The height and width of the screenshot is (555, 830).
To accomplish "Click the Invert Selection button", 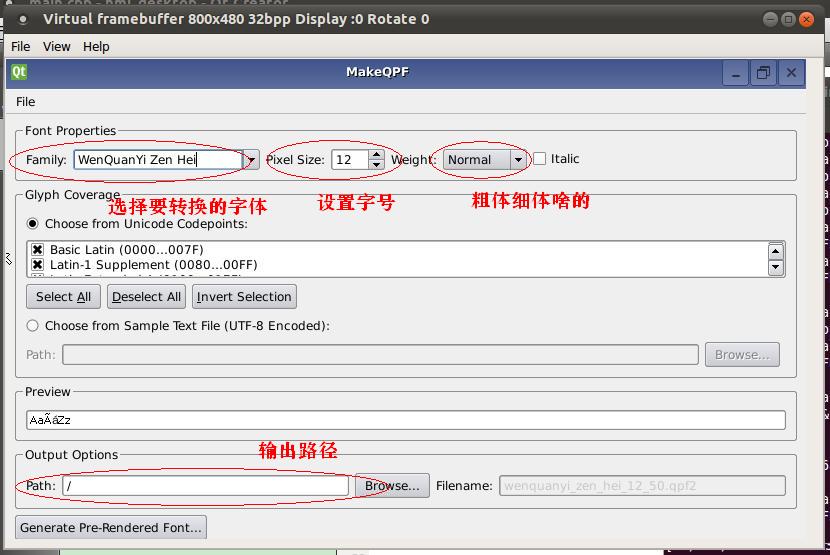I will pyautogui.click(x=244, y=297).
